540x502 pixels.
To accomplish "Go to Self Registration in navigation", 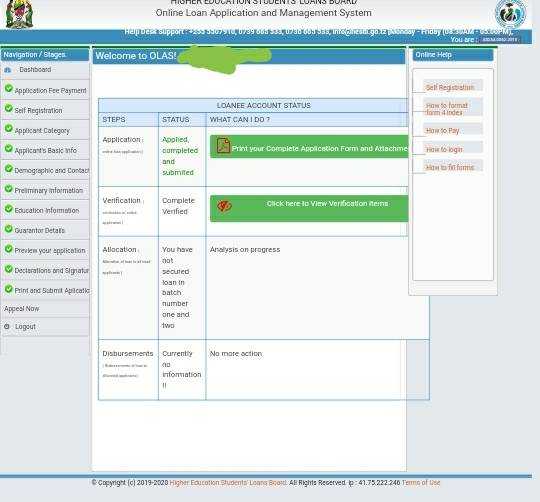I will (x=38, y=111).
